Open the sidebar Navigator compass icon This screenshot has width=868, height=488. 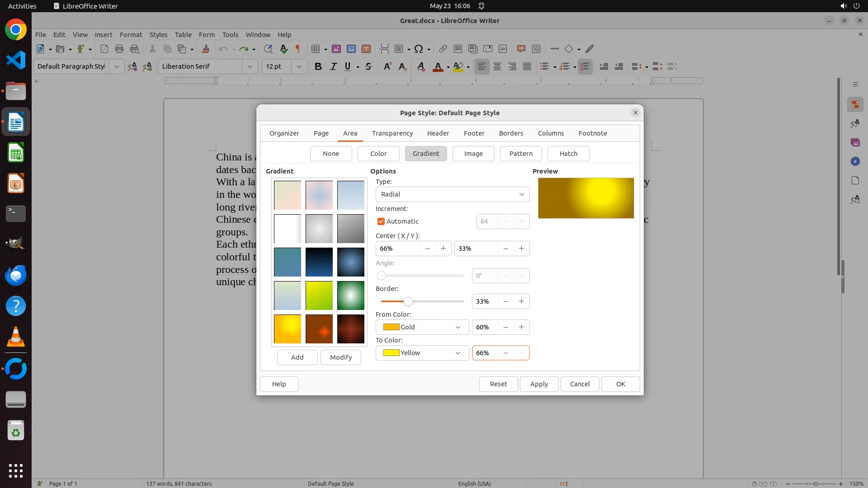[x=855, y=161]
